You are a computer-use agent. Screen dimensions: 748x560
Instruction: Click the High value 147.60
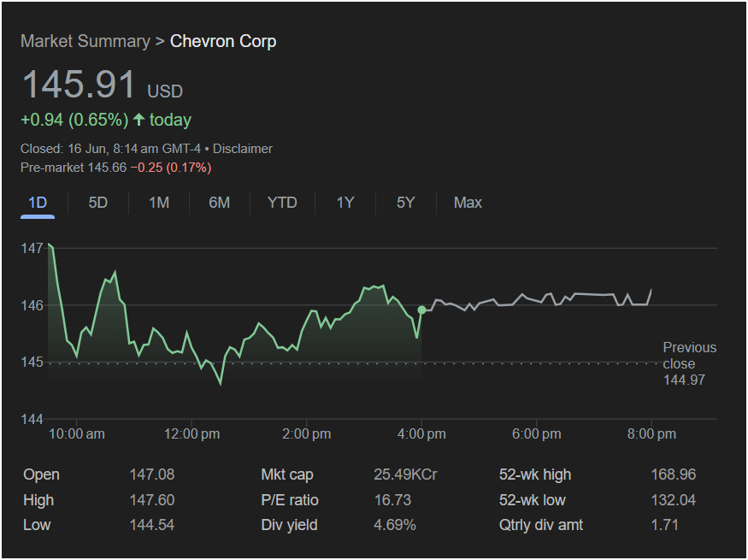(x=152, y=500)
